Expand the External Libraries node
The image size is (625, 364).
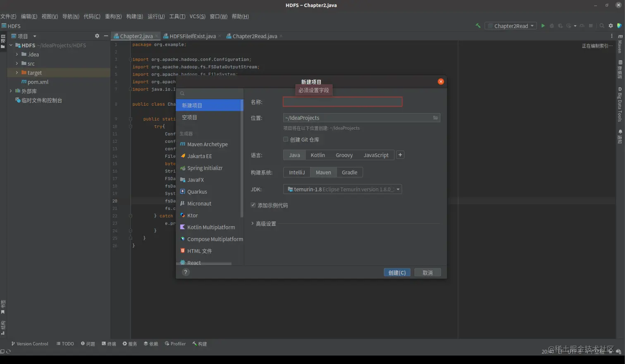(x=11, y=91)
